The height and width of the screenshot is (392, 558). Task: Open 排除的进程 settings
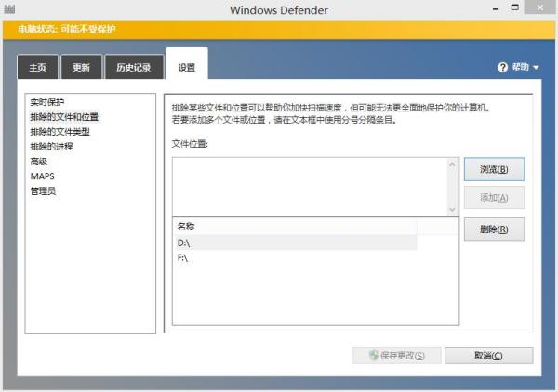tap(51, 147)
